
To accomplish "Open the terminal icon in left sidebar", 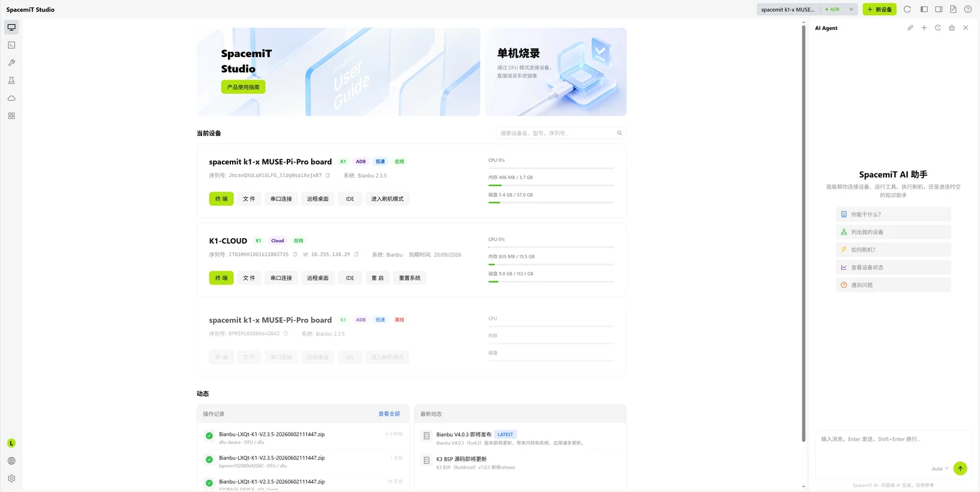I will (x=11, y=45).
